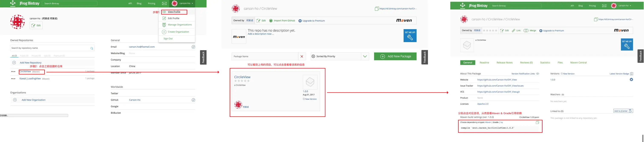
Task: Open the View Profile menu item
Action: (x=174, y=12)
